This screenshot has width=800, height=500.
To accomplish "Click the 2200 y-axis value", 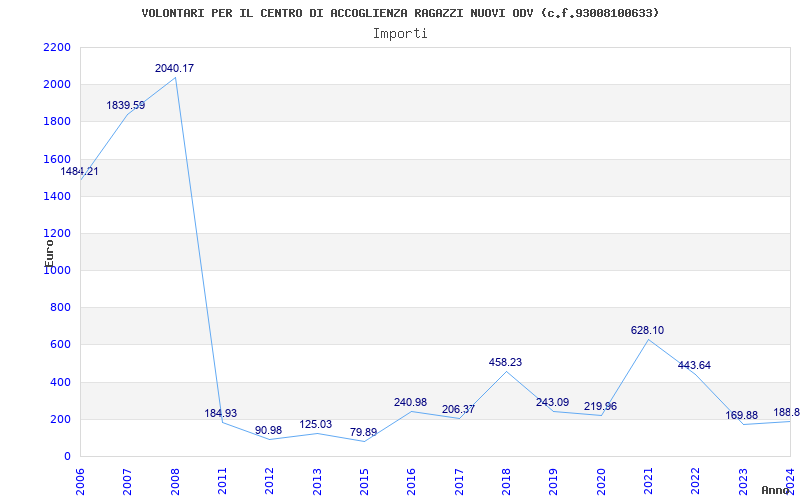I will [x=57, y=47].
